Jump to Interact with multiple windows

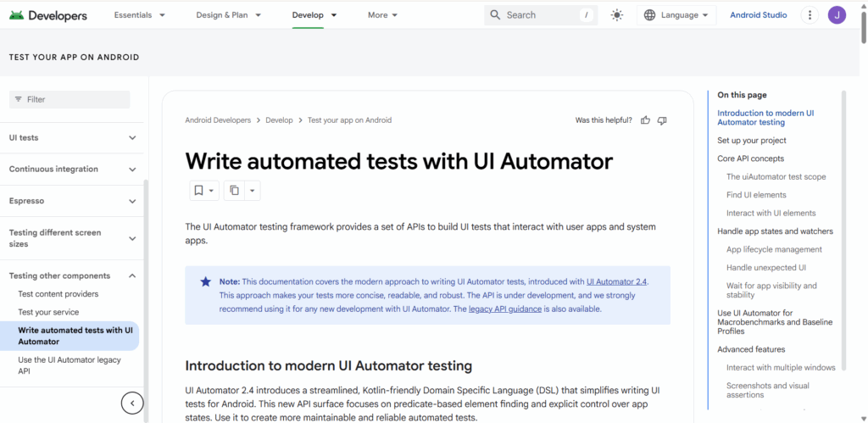tap(781, 368)
